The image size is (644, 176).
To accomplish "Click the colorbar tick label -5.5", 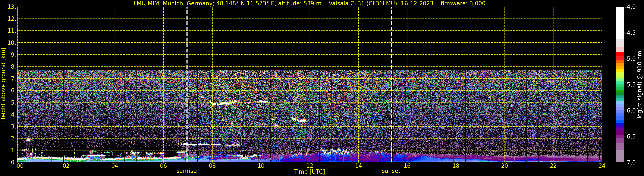I will tap(630, 85).
